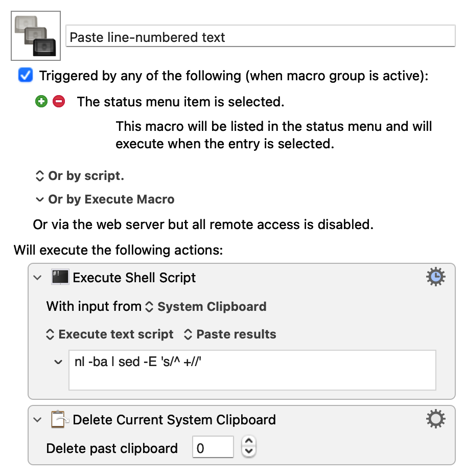Remove the status menu trigger
This screenshot has height=476, width=466.
coord(59,101)
